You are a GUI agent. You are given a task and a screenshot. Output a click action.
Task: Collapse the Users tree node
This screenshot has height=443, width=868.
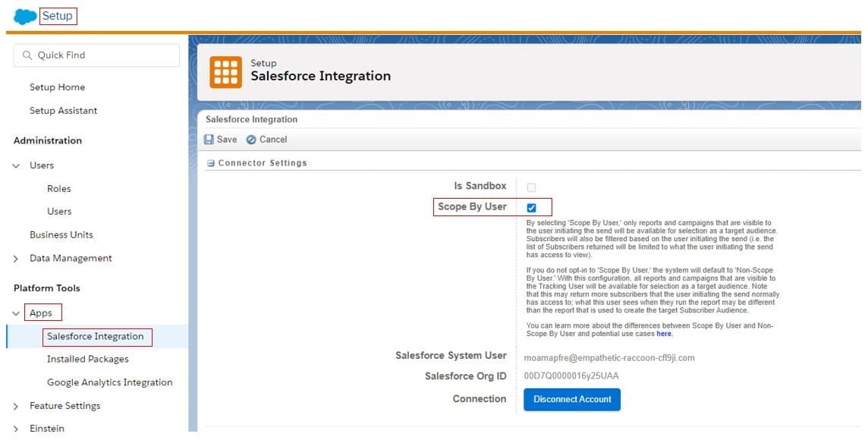point(17,165)
